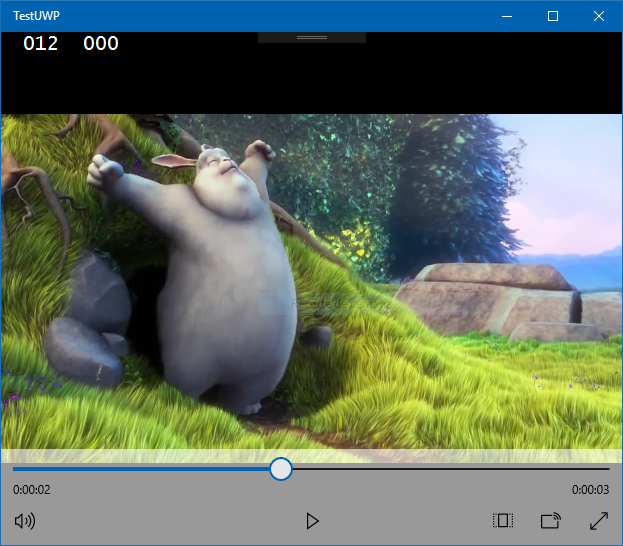Minimize the TestUWP window
Screen dimensions: 623x546
coord(507,16)
